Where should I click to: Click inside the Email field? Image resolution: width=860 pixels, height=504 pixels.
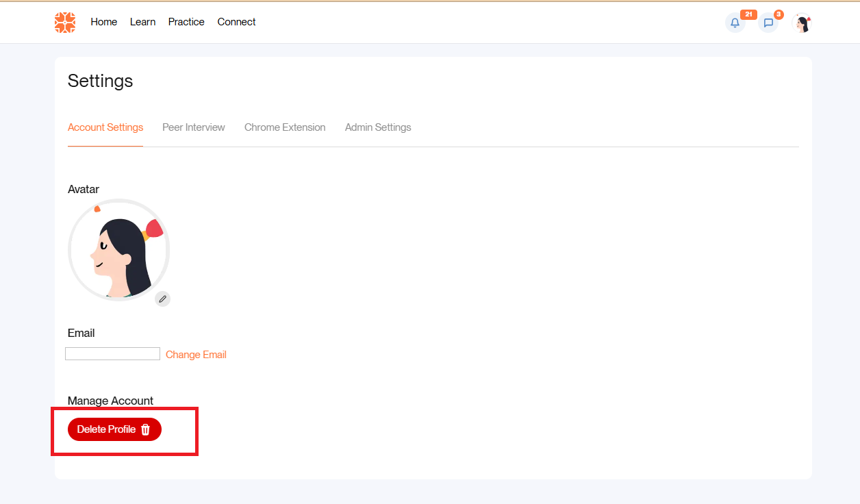click(x=112, y=354)
